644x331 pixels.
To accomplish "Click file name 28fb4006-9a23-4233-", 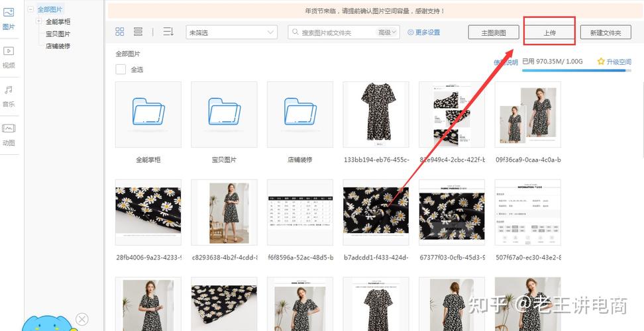I will 148,257.
